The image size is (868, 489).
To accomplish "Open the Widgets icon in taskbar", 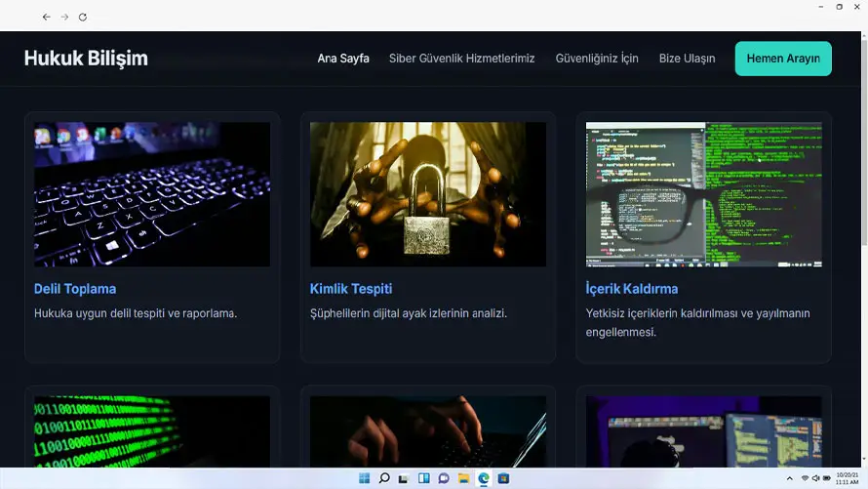I will (423, 478).
